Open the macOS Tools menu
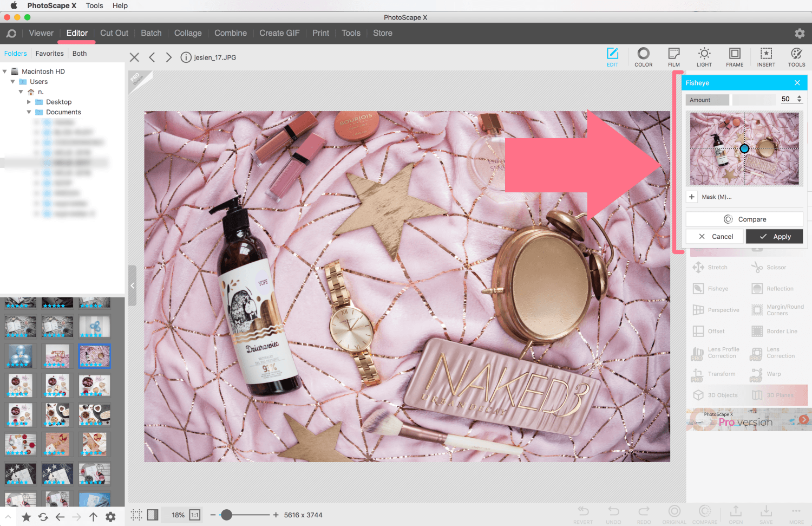This screenshot has width=812, height=526. (x=94, y=5)
